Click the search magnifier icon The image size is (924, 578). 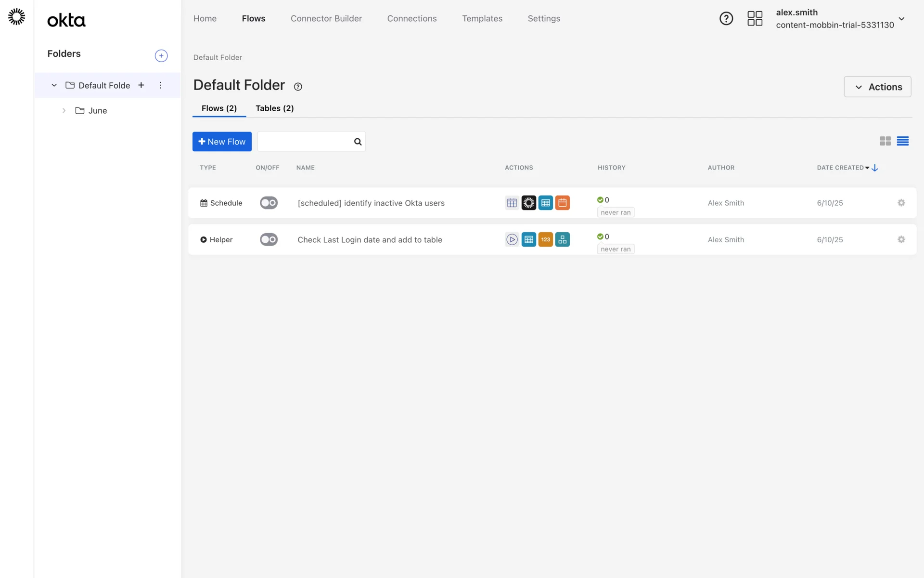(358, 142)
